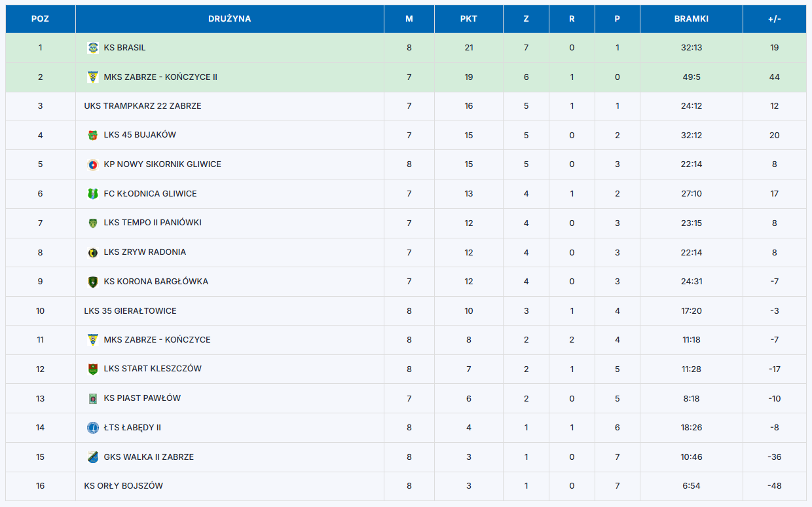
Task: Click the KP Nowy Sikornik Gliwice logo
Action: 93,164
